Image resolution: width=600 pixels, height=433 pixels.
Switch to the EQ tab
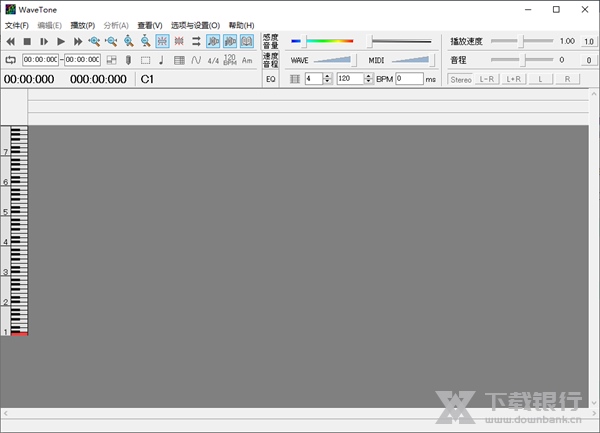click(271, 79)
